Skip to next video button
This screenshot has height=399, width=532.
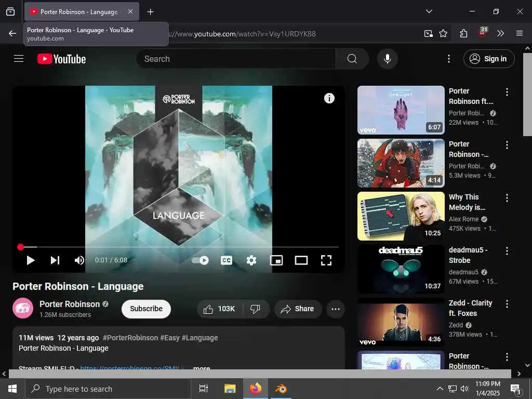55,260
